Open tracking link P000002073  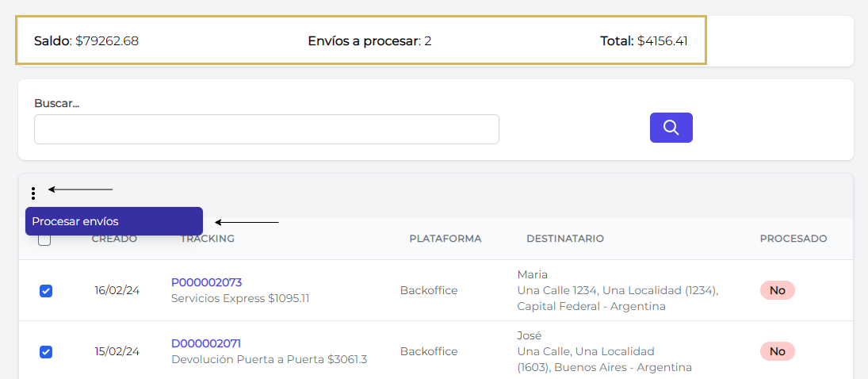pyautogui.click(x=206, y=282)
